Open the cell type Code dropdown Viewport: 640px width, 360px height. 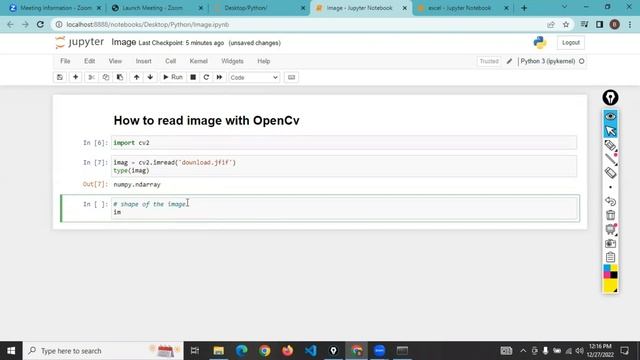pyautogui.click(x=254, y=77)
